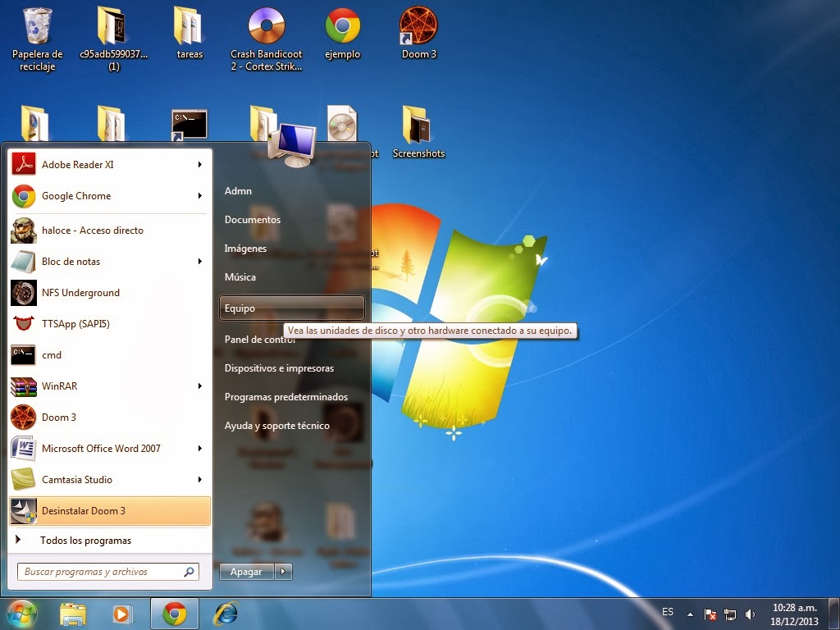Open network status tray icon
The image size is (840, 630).
point(730,614)
